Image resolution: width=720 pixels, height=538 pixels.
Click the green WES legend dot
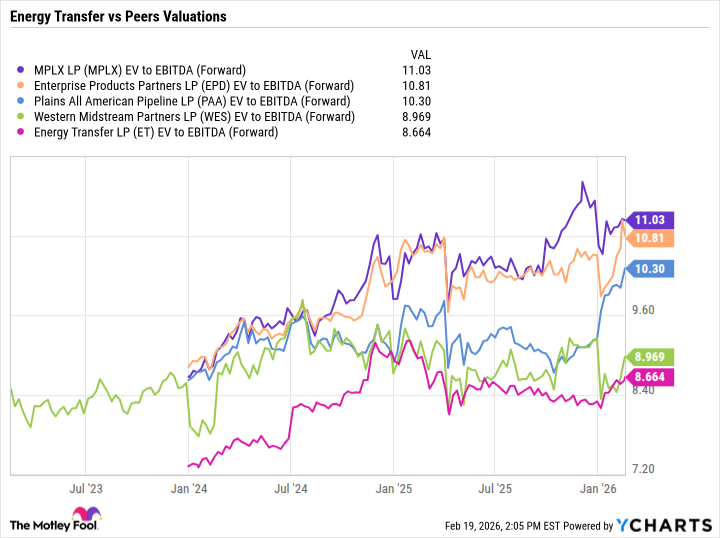click(23, 117)
